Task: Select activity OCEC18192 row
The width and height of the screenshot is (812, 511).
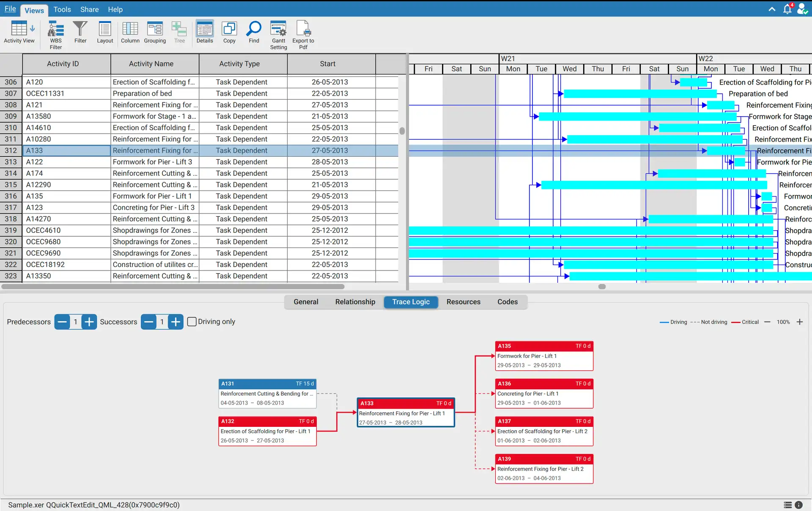Action: tap(199, 265)
